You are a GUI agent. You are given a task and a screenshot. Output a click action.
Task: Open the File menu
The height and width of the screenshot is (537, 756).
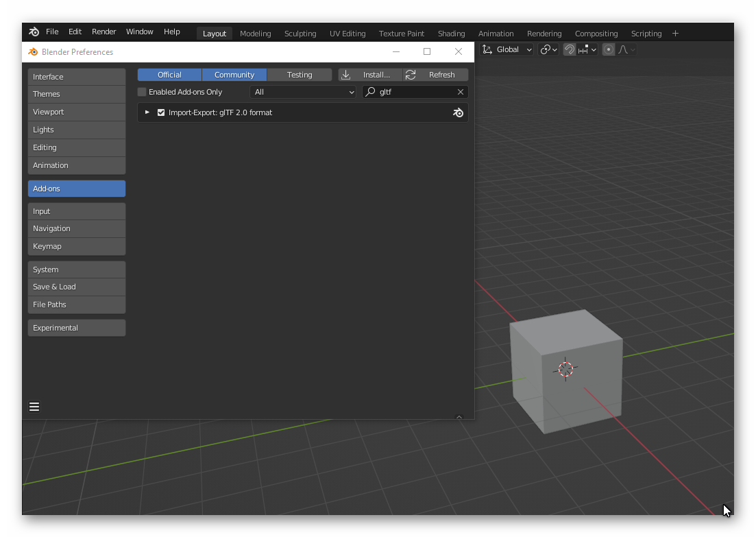coord(52,32)
